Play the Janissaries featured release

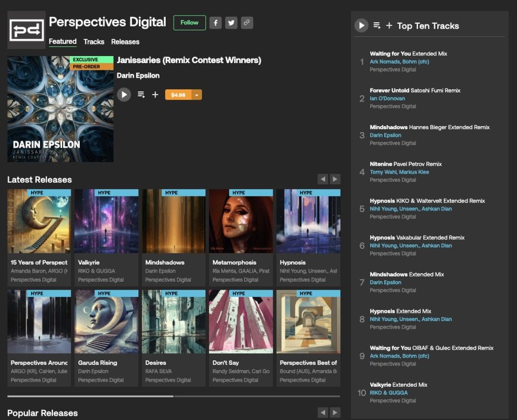124,94
